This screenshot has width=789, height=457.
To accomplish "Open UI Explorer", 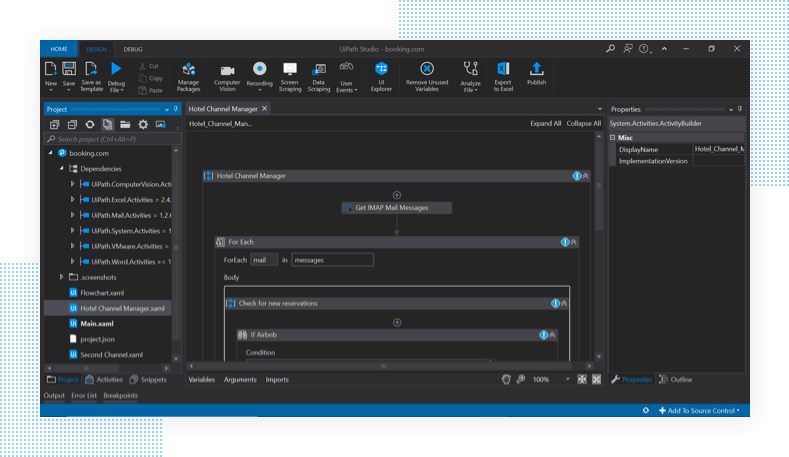I will tap(381, 77).
